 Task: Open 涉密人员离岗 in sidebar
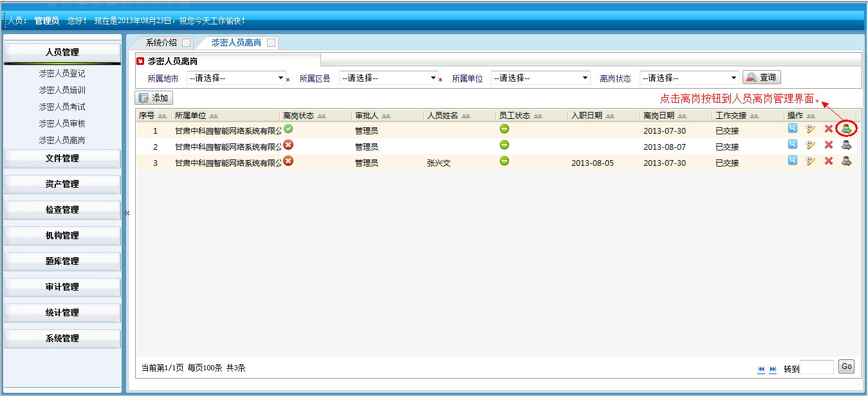tap(62, 140)
